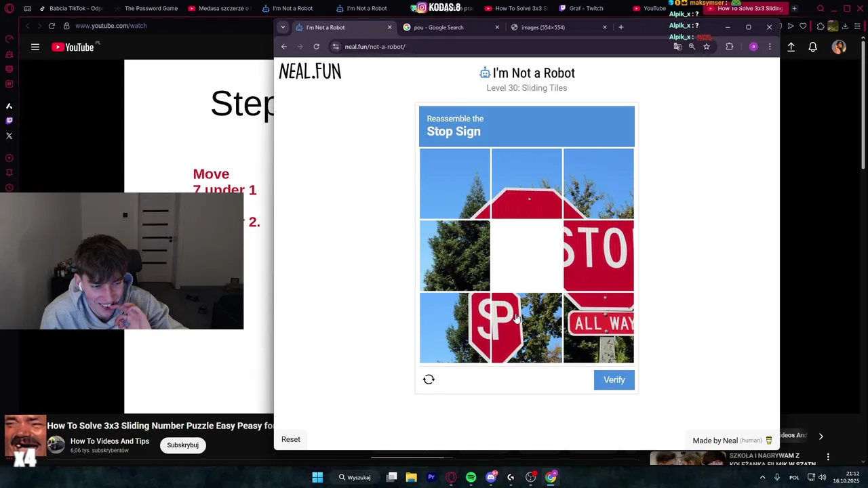Open X icon in Opera sidebar
Image resolution: width=868 pixels, height=488 pixels.
tap(9, 136)
